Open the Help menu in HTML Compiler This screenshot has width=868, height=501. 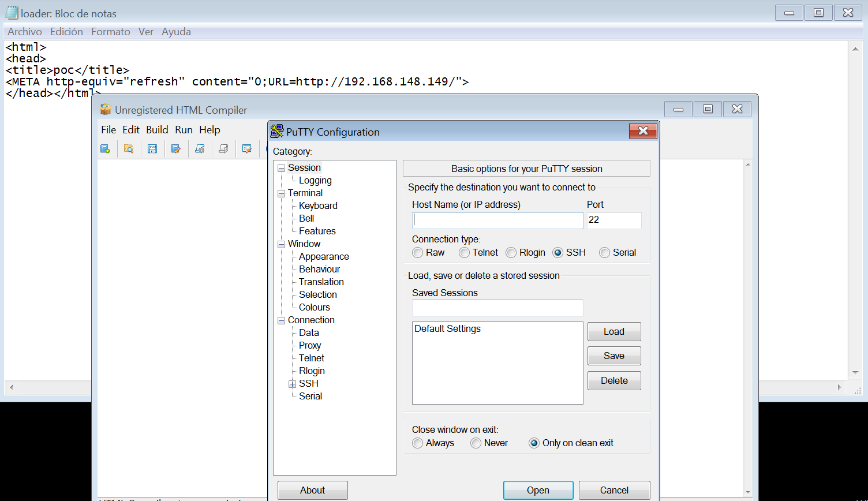coord(209,130)
